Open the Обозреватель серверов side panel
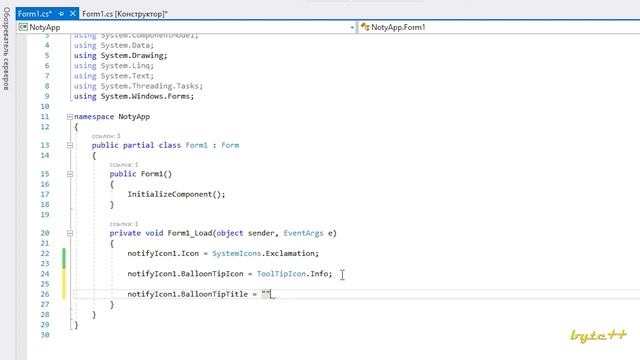This screenshot has height=360, width=640. pos(7,49)
